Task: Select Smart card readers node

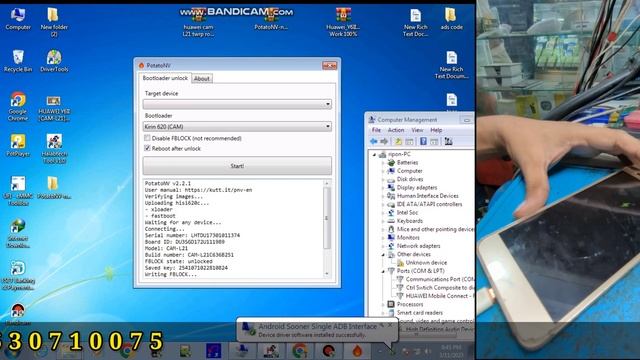Action: click(420, 313)
